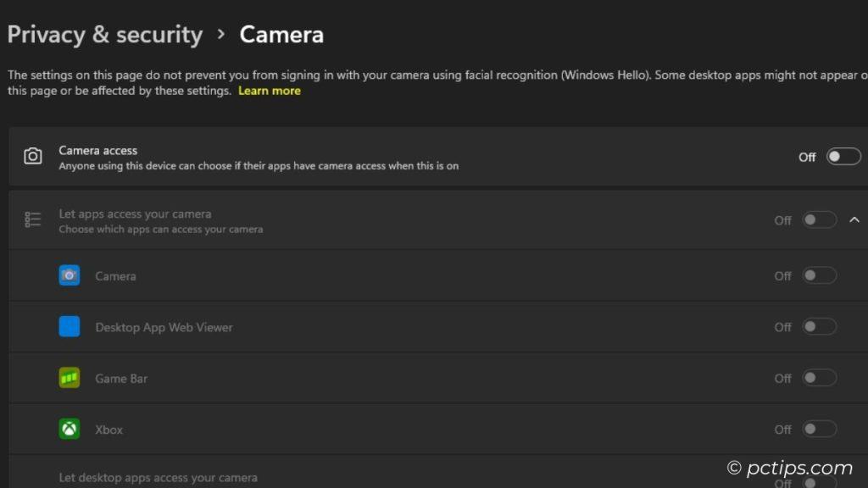
Task: Collapse the Let apps access your camera section
Action: coord(854,219)
